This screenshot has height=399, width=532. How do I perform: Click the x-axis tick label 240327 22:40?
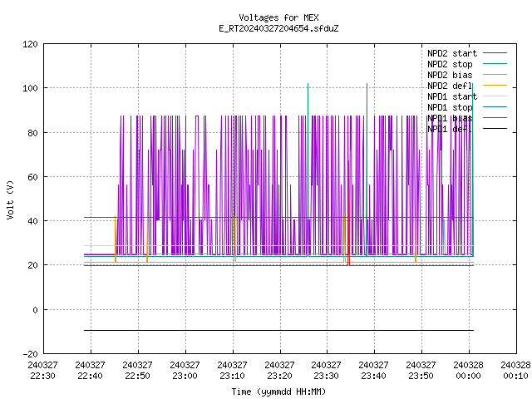pos(91,371)
